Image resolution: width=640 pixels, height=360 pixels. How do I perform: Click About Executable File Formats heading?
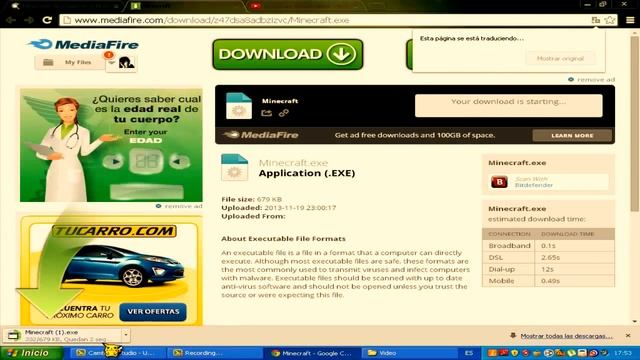283,238
